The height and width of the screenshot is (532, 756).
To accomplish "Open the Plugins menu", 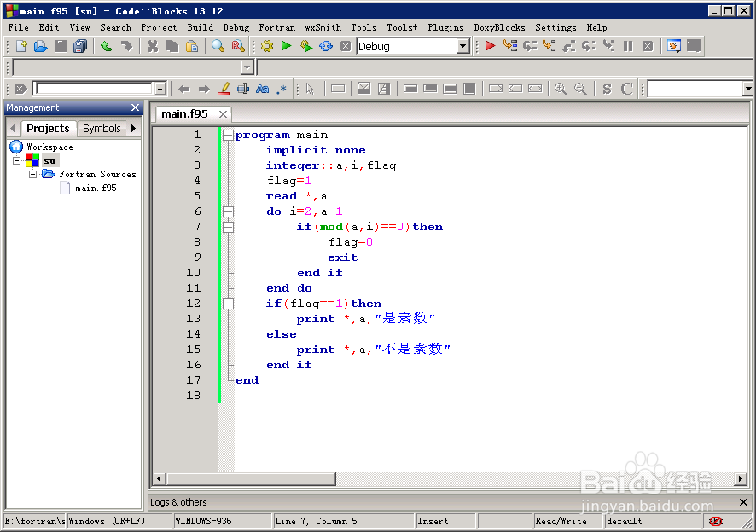I will [445, 28].
